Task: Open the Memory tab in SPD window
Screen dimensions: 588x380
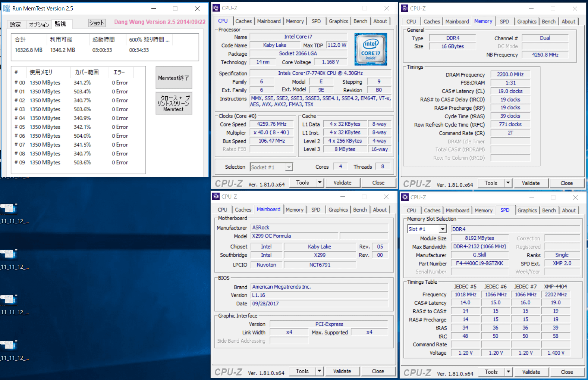Action: pyautogui.click(x=484, y=211)
